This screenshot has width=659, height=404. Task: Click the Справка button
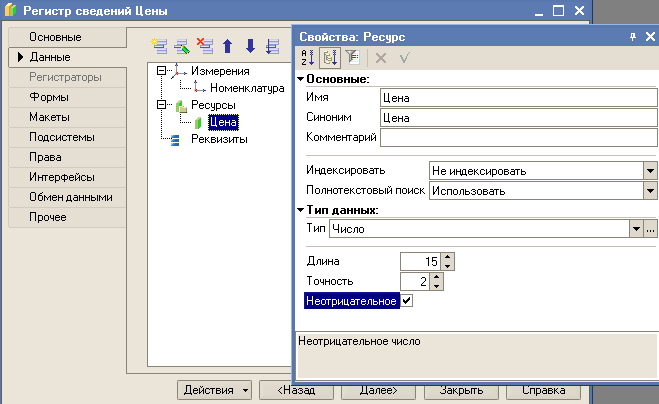point(543,391)
